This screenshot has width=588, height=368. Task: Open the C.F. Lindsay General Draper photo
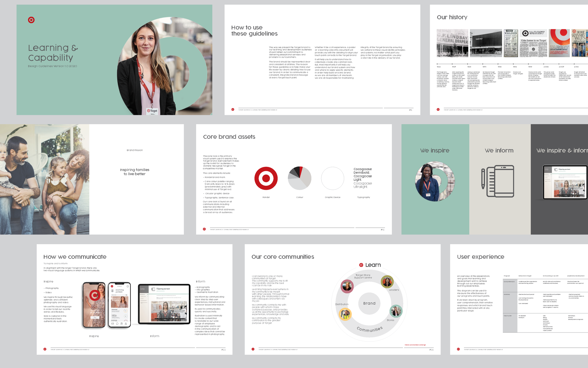coord(452,43)
